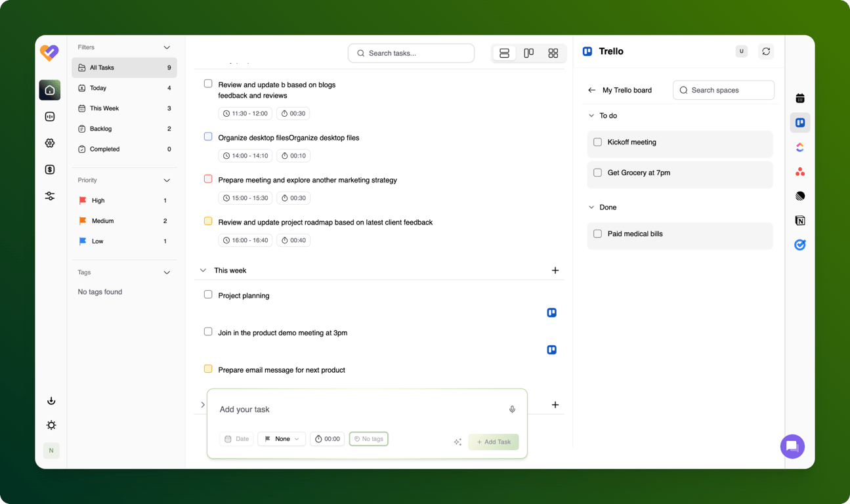850x504 pixels.
Task: Check off Join in the product demo meeting
Action: pyautogui.click(x=208, y=332)
